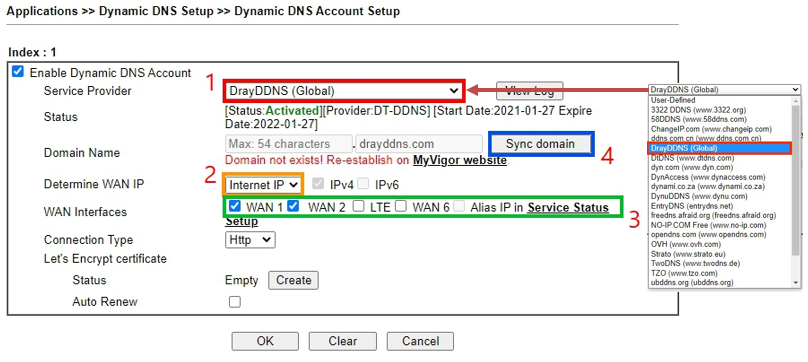Screen dimensions: 808x362
Task: Open the Service Status Setup link
Action: [x=568, y=207]
